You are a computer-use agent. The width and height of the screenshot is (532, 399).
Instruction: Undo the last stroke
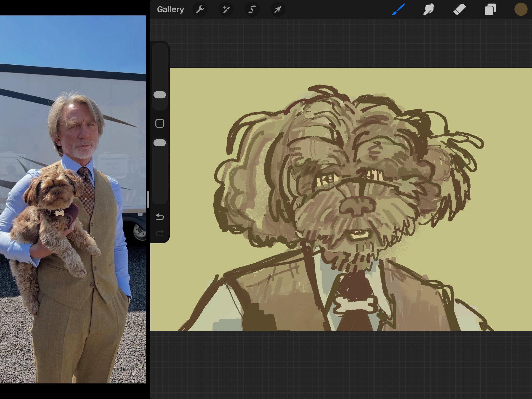point(160,217)
